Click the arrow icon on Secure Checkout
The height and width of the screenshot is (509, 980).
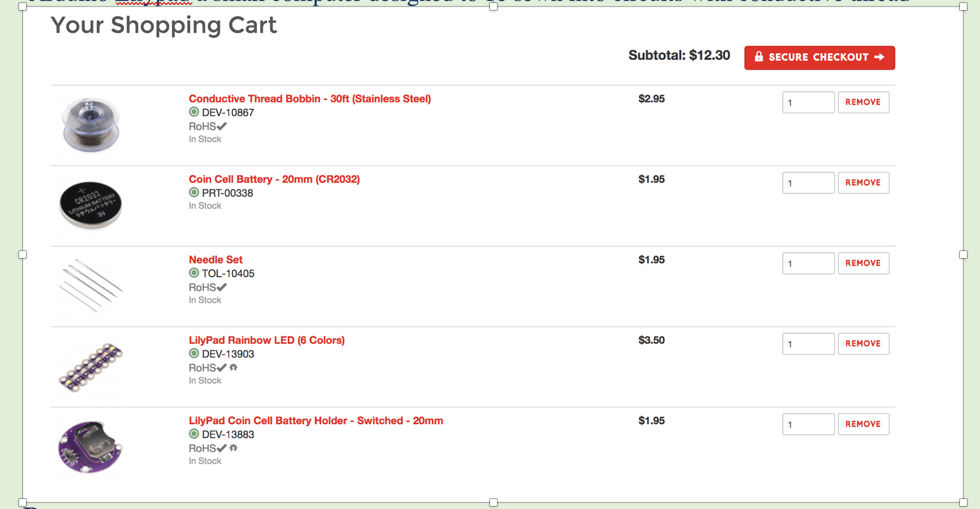pos(879,57)
